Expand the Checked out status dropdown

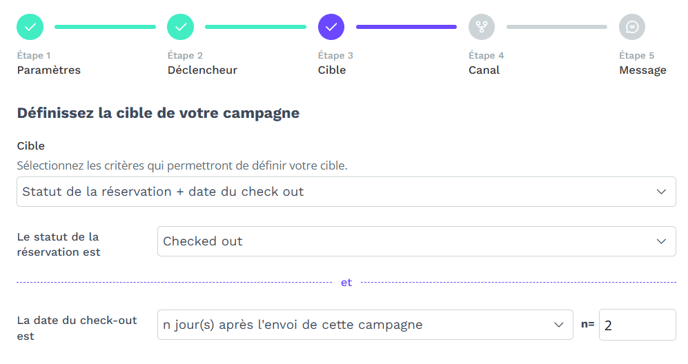[x=416, y=241]
